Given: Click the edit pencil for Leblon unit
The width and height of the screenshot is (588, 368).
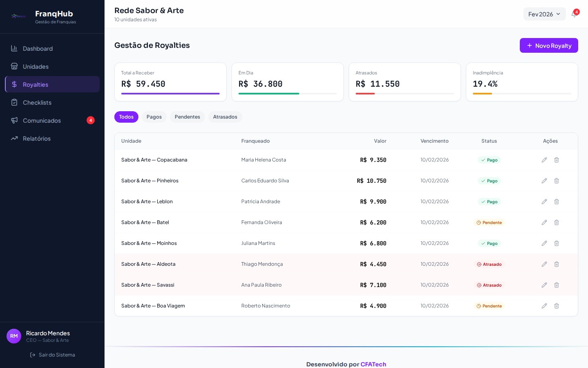Looking at the screenshot, I should (544, 202).
